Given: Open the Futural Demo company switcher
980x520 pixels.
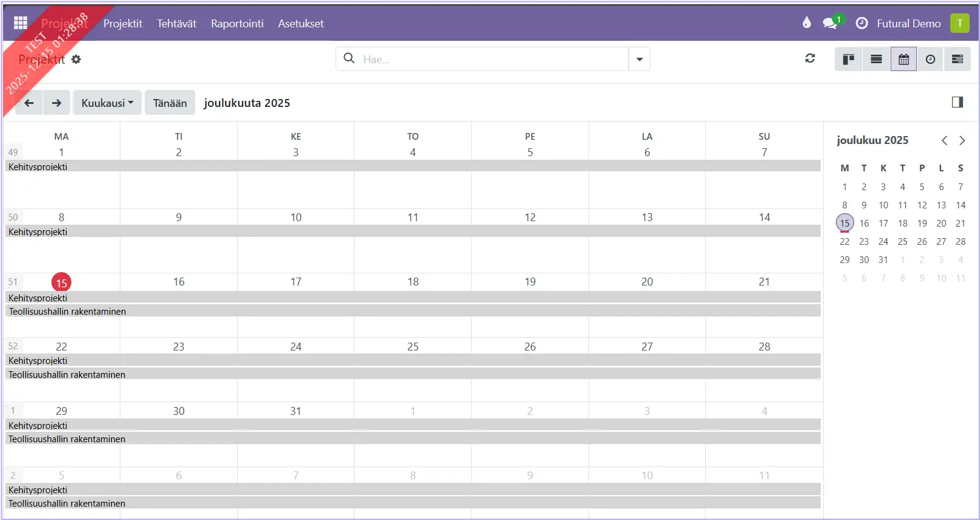Looking at the screenshot, I should pyautogui.click(x=908, y=24).
